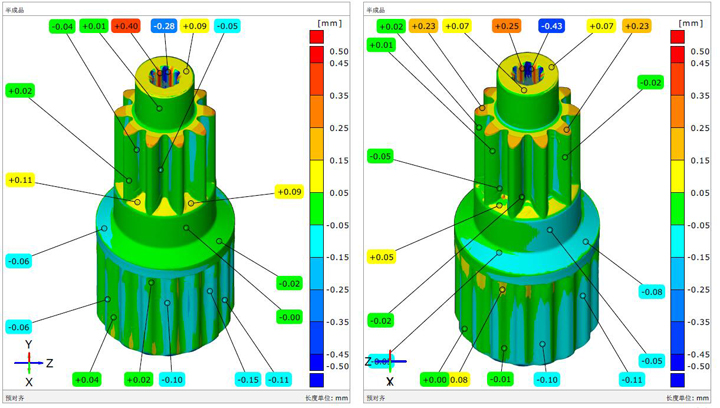
Task: Select the left view title 半成品
Action: pos(15,8)
